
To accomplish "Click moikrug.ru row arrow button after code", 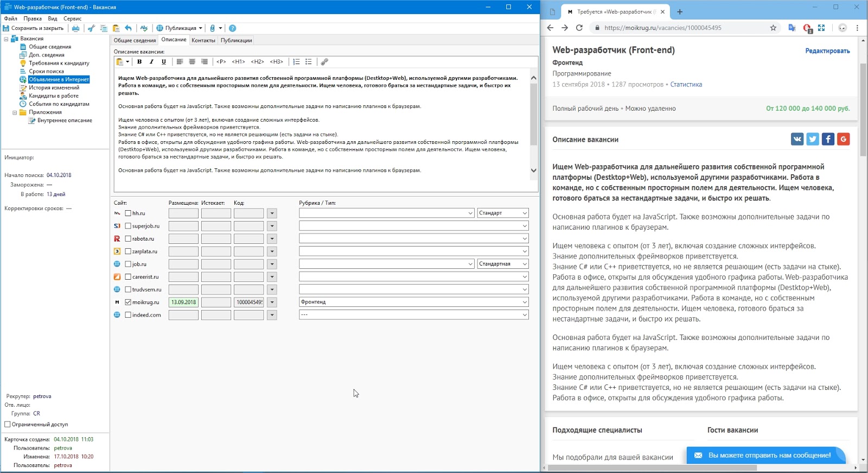I will (272, 302).
